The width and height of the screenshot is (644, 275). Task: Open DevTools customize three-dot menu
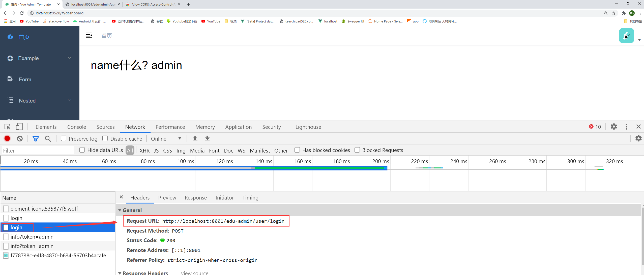point(626,127)
